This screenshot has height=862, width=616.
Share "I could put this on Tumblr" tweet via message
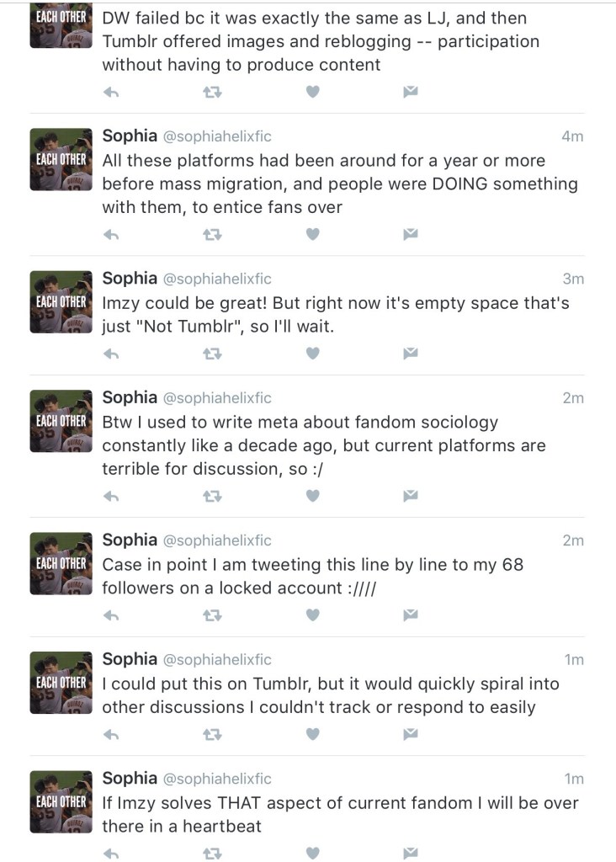click(410, 734)
